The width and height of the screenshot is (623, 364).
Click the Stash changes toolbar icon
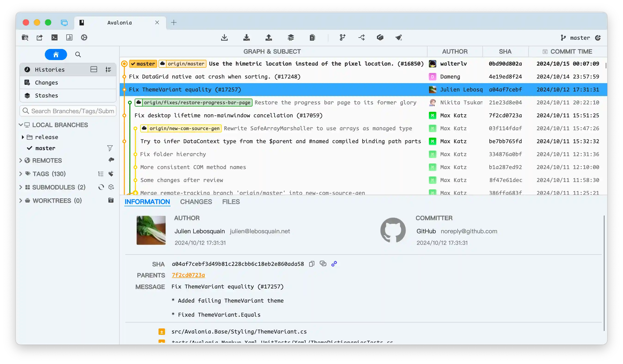[291, 38]
